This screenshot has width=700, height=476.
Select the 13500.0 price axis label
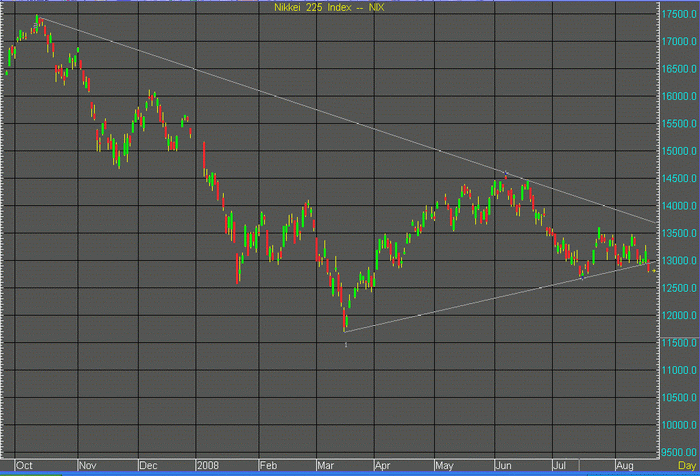click(x=679, y=234)
